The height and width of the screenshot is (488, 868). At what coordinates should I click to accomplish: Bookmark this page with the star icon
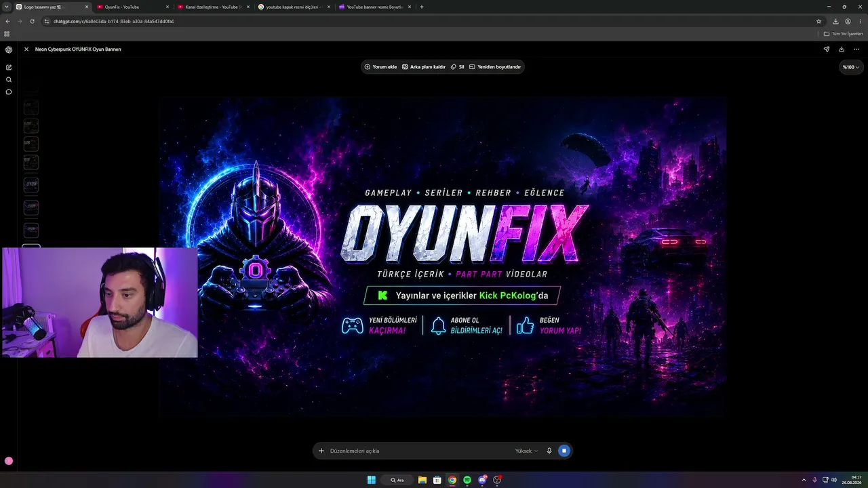tap(818, 21)
